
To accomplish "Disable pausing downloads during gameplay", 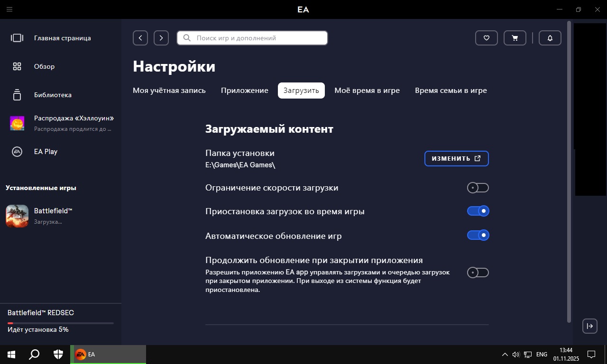I will pos(478,211).
